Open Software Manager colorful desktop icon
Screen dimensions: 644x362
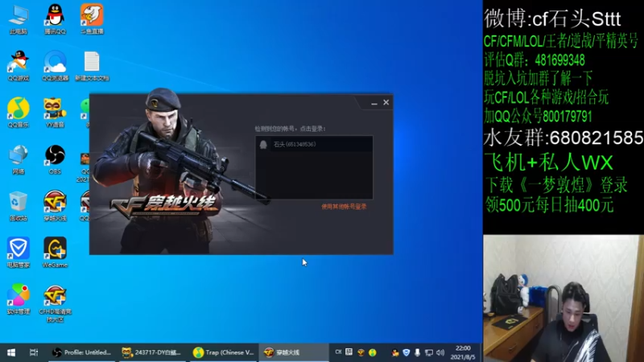pyautogui.click(x=19, y=298)
